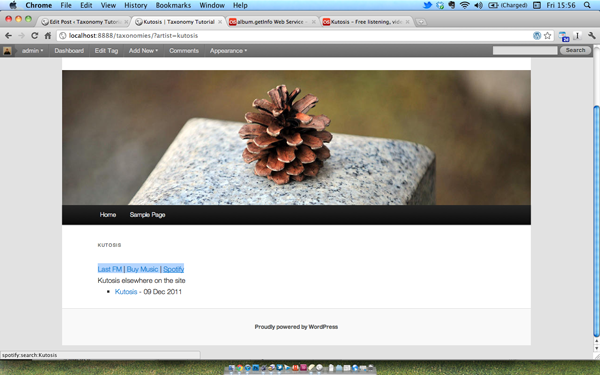Open the Wi-Fi status menu

point(465,5)
